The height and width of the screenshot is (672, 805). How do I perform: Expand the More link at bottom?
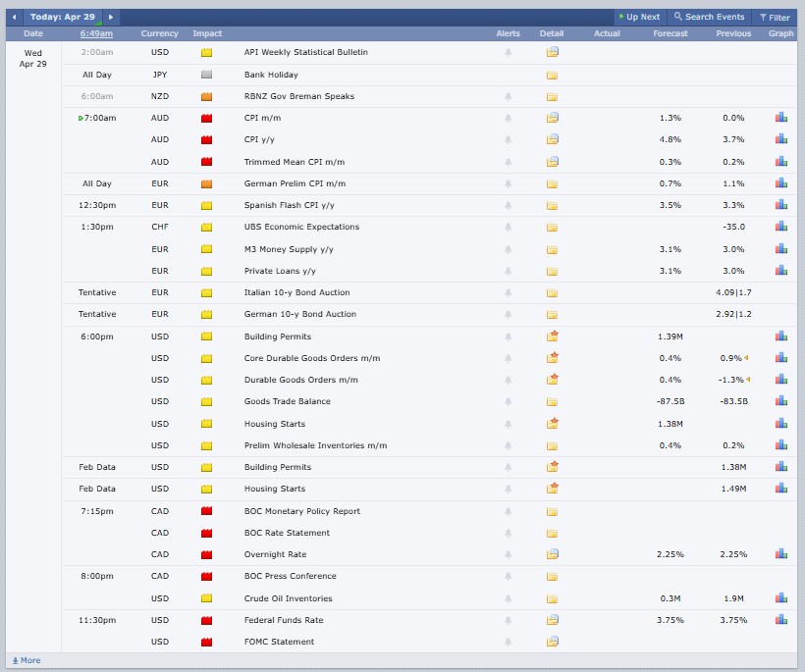(x=26, y=660)
